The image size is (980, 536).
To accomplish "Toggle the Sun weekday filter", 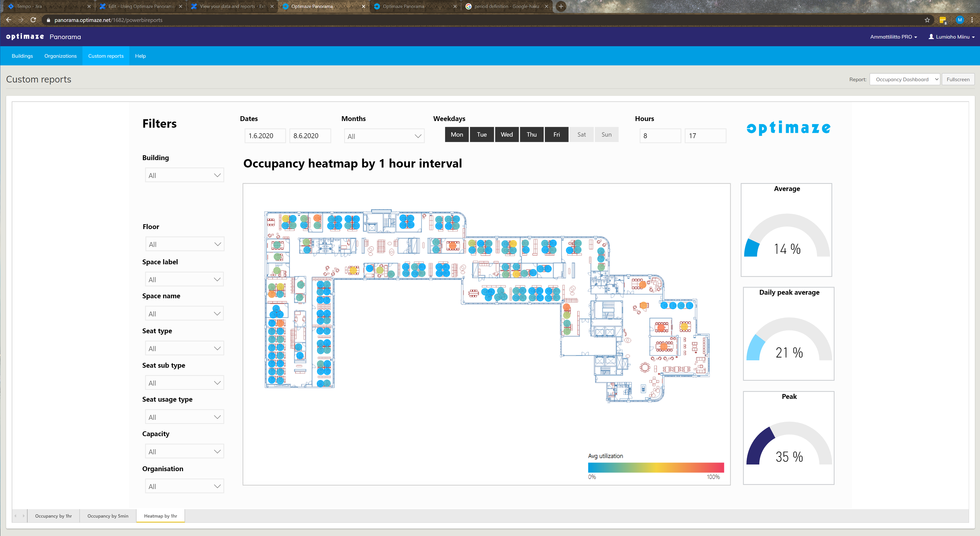I will 606,134.
